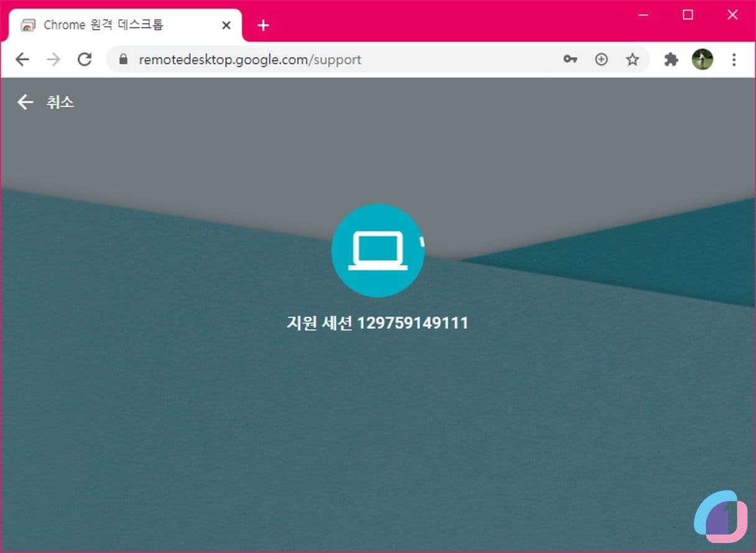Viewport: 756px width, 553px height.
Task: Minimize the Chrome window
Action: tap(643, 15)
